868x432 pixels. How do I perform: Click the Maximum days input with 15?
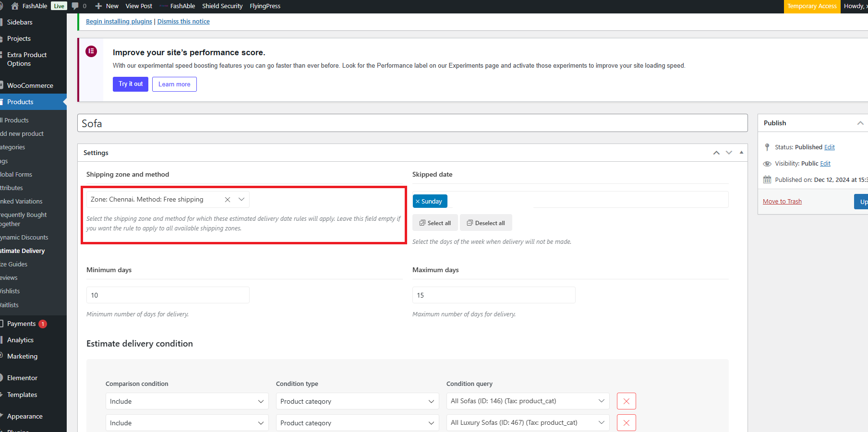tap(494, 295)
